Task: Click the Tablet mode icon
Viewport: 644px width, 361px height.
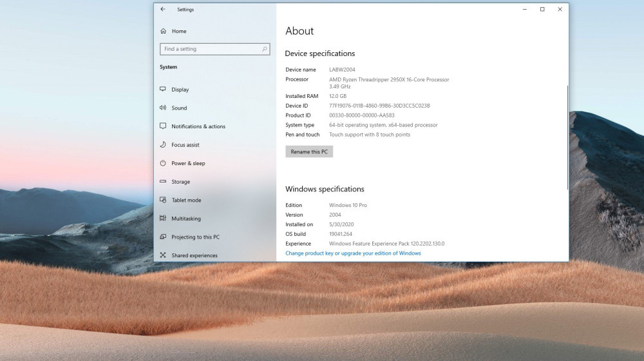Action: pyautogui.click(x=163, y=200)
